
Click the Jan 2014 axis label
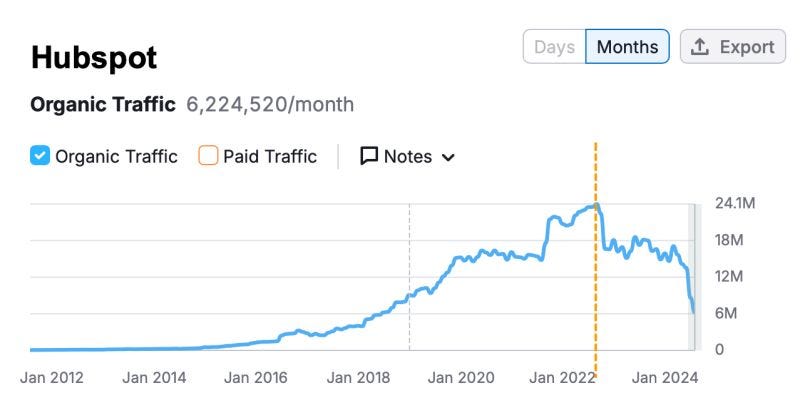tap(154, 378)
